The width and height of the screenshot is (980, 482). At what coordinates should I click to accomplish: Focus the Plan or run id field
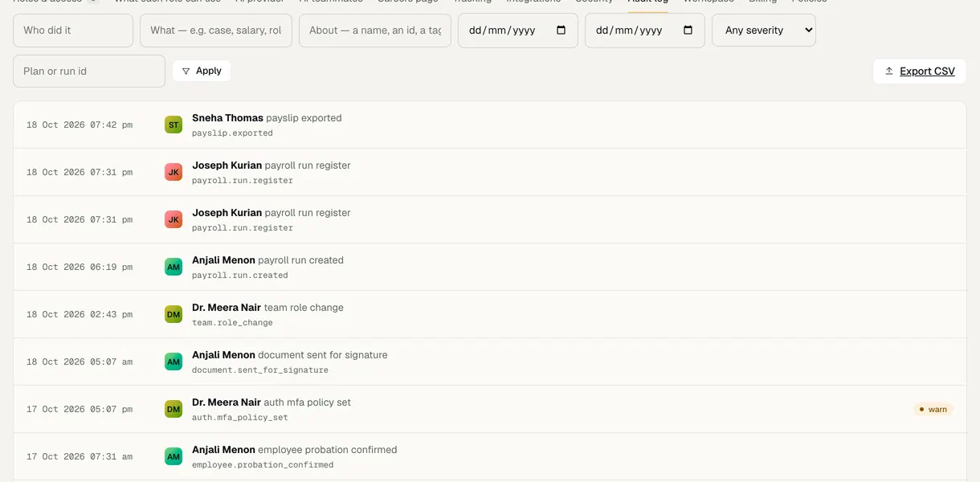coord(89,71)
